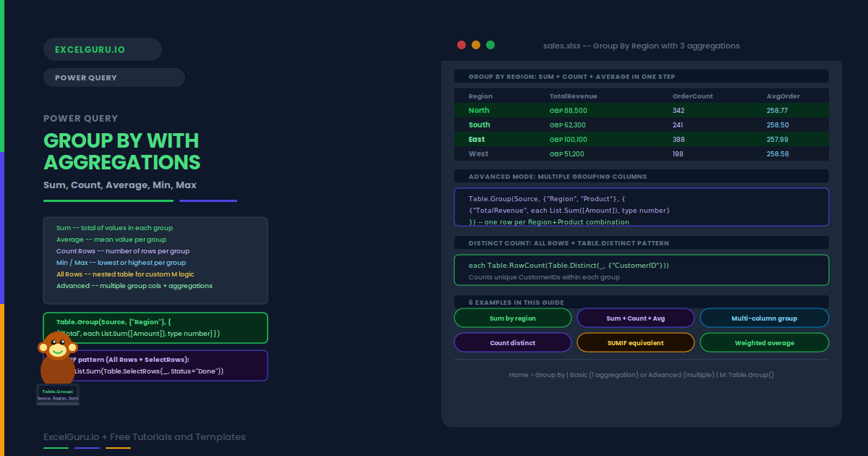Click the 'Min / Max' description line
The width and height of the screenshot is (868, 456).
121,263
